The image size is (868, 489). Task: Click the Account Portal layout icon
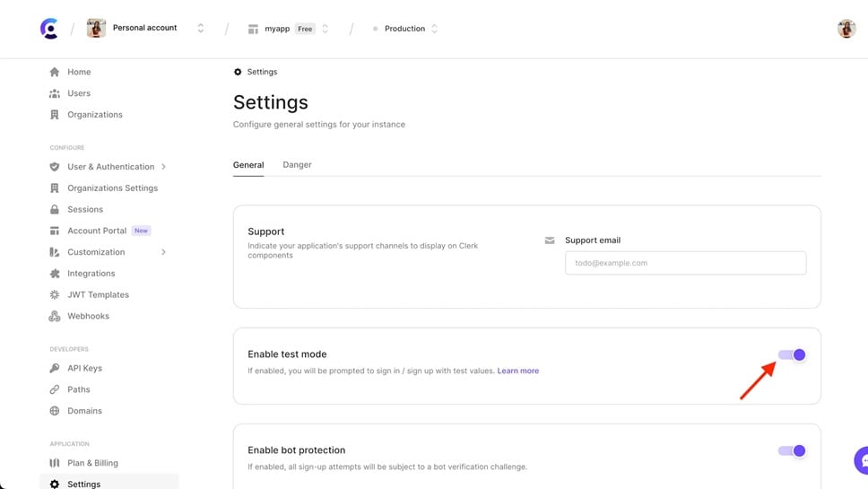(54, 231)
